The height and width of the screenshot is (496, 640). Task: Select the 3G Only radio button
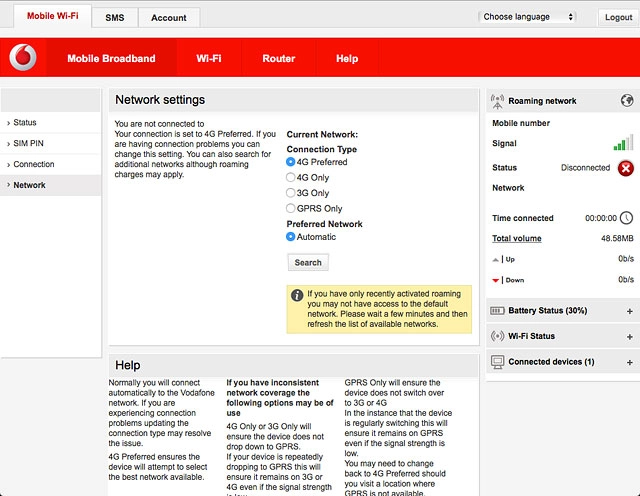290,193
